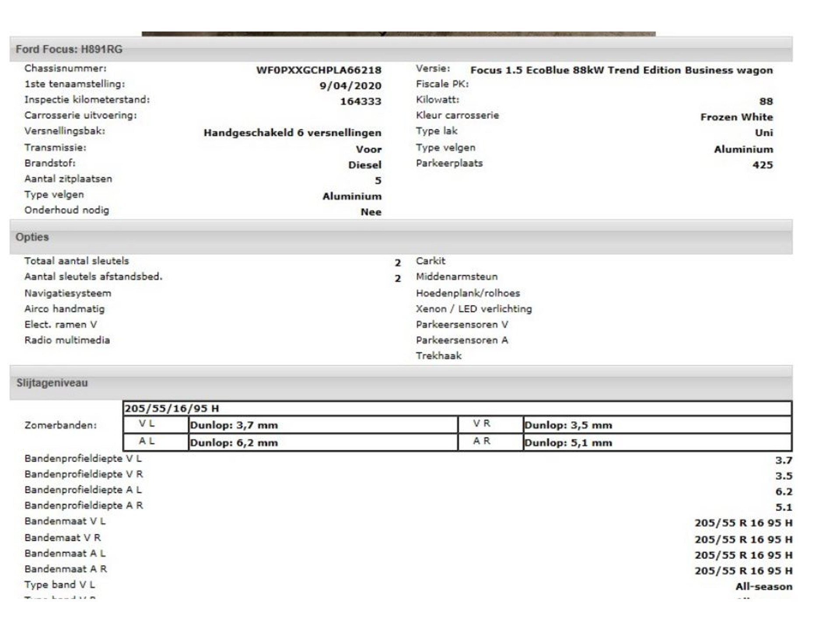
Task: Click the Bandenmaat V L label
Action: (x=65, y=521)
